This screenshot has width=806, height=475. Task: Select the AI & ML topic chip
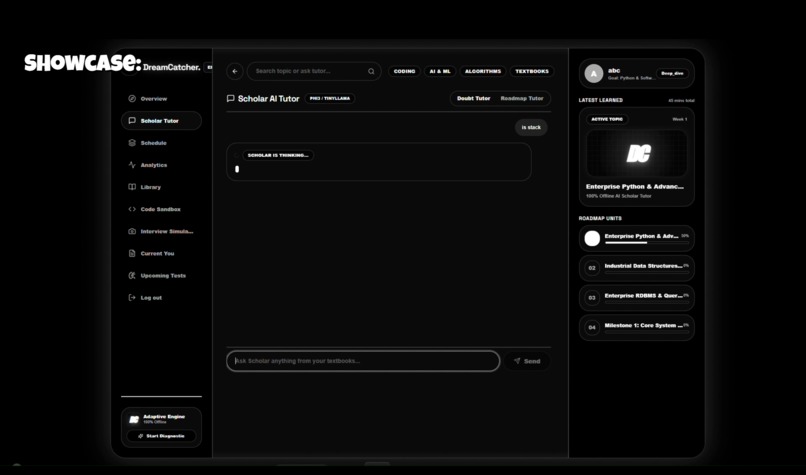coord(440,71)
